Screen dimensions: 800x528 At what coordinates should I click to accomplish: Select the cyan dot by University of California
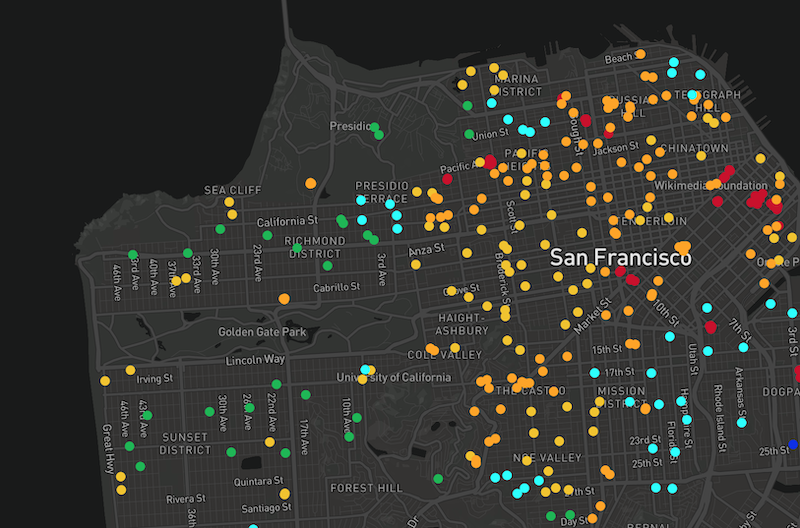[365, 369]
